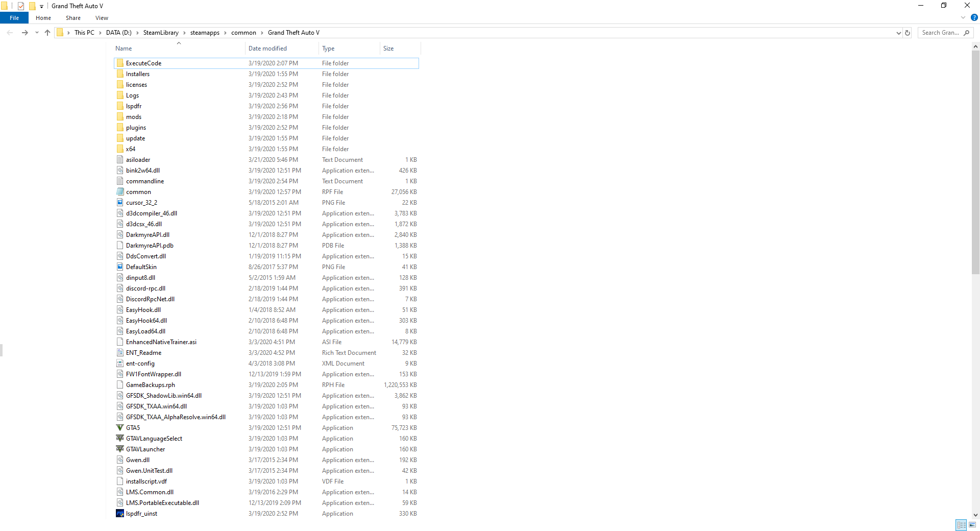Click the ENT_Readme document icon
This screenshot has width=980, height=531.
click(x=120, y=353)
